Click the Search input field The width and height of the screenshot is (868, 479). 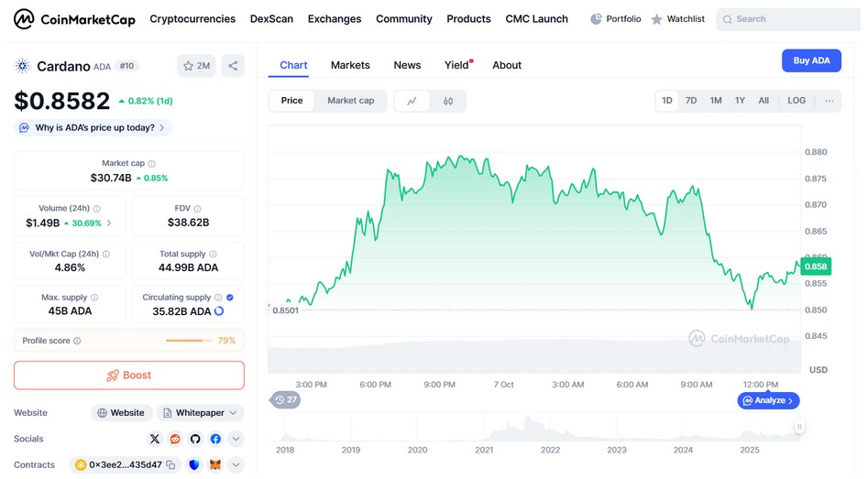click(x=788, y=18)
